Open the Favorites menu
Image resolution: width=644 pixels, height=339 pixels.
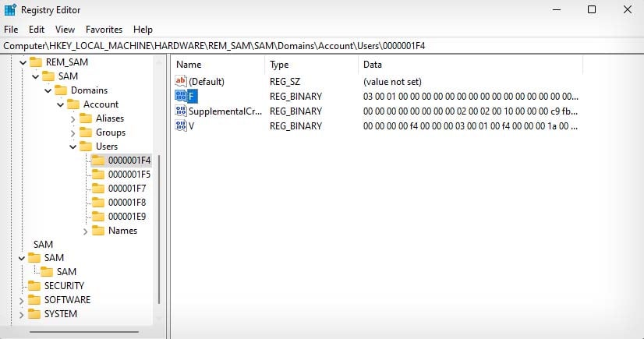pos(104,30)
